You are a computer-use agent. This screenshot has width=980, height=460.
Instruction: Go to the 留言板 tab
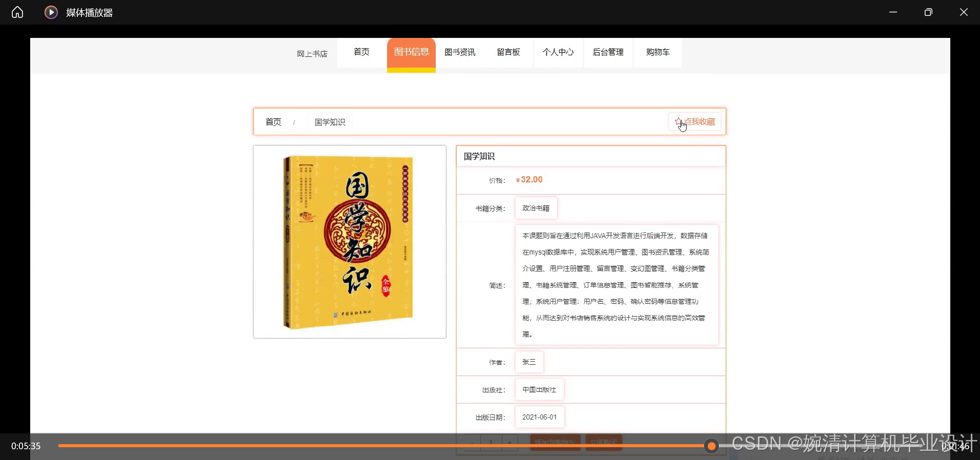click(x=508, y=52)
